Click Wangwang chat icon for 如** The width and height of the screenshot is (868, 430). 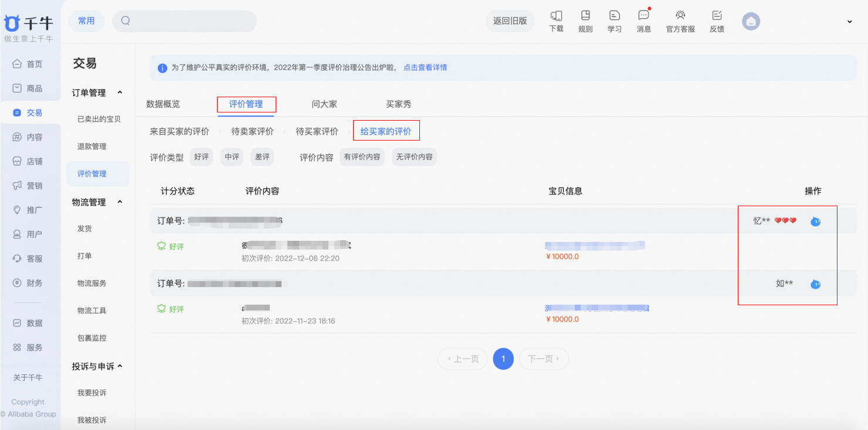coord(815,284)
